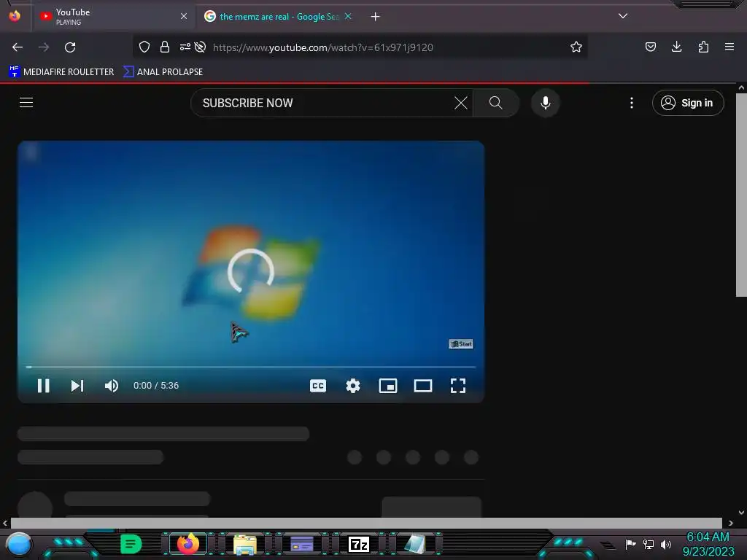
Task: Switch to theater mode
Action: pos(423,386)
